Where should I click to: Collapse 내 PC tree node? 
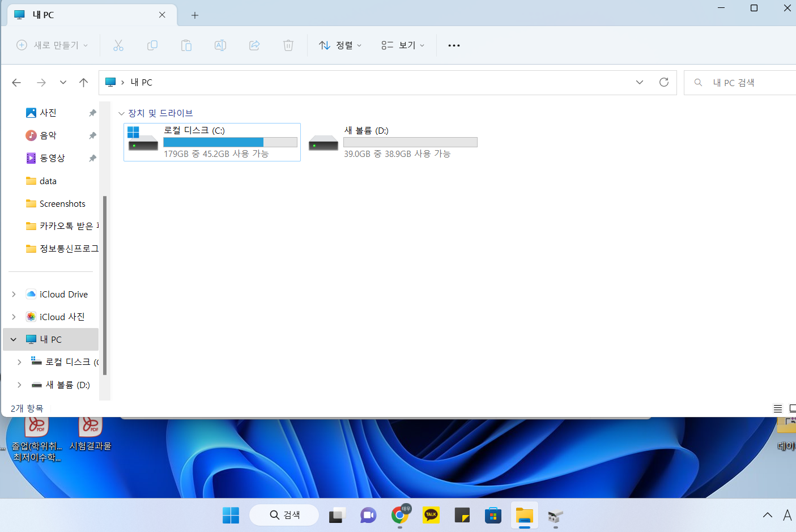click(x=14, y=340)
